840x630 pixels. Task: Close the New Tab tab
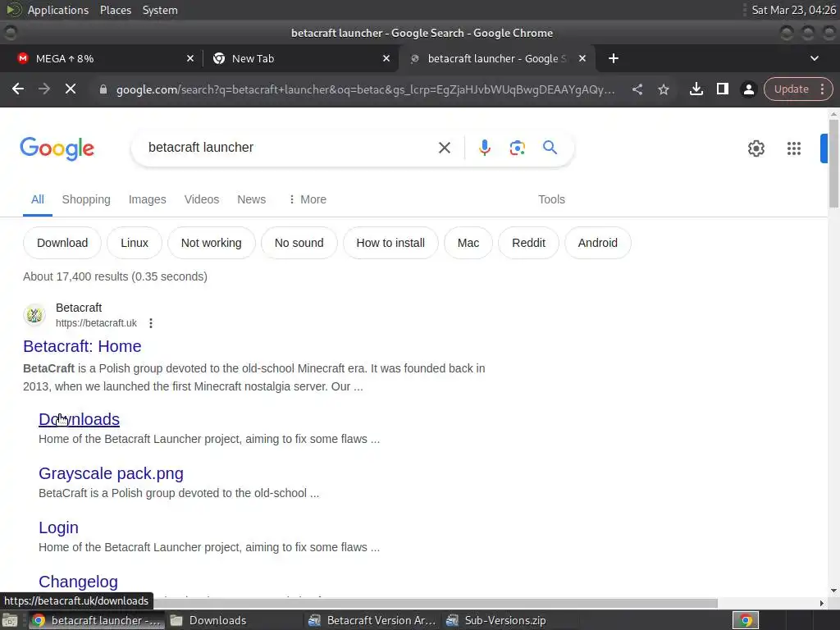(386, 58)
